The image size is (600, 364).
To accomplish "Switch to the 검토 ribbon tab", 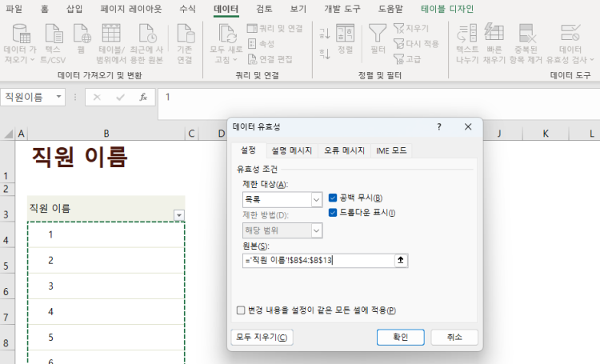I will (x=264, y=9).
